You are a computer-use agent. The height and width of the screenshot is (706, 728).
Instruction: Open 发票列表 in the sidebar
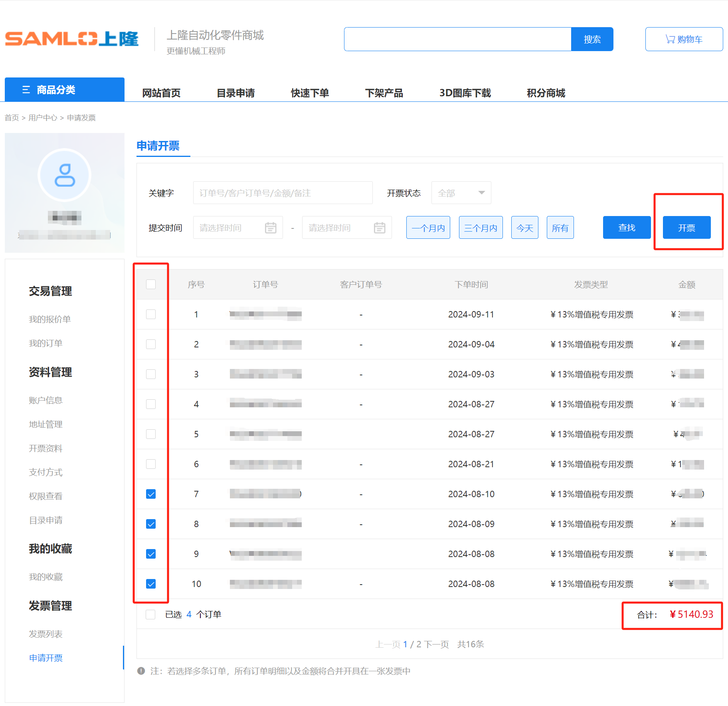pos(45,634)
